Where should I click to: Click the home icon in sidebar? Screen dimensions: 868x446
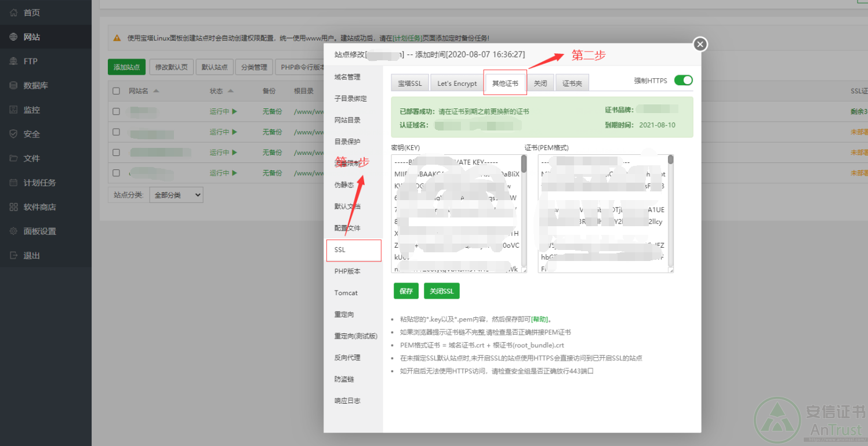click(x=14, y=13)
